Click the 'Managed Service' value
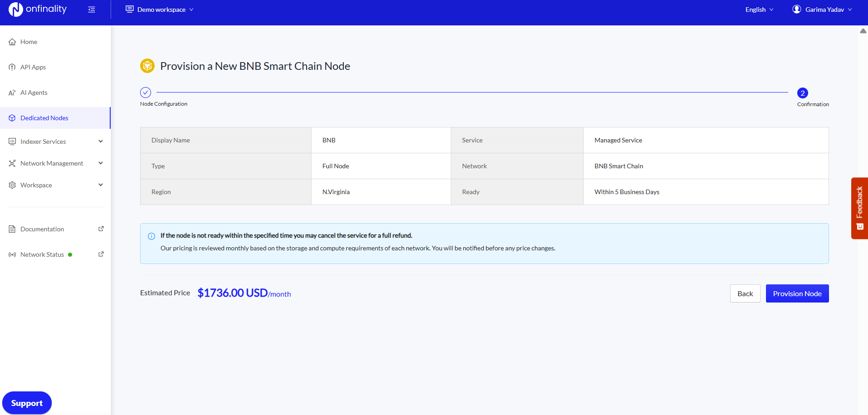The width and height of the screenshot is (868, 415). tap(618, 140)
